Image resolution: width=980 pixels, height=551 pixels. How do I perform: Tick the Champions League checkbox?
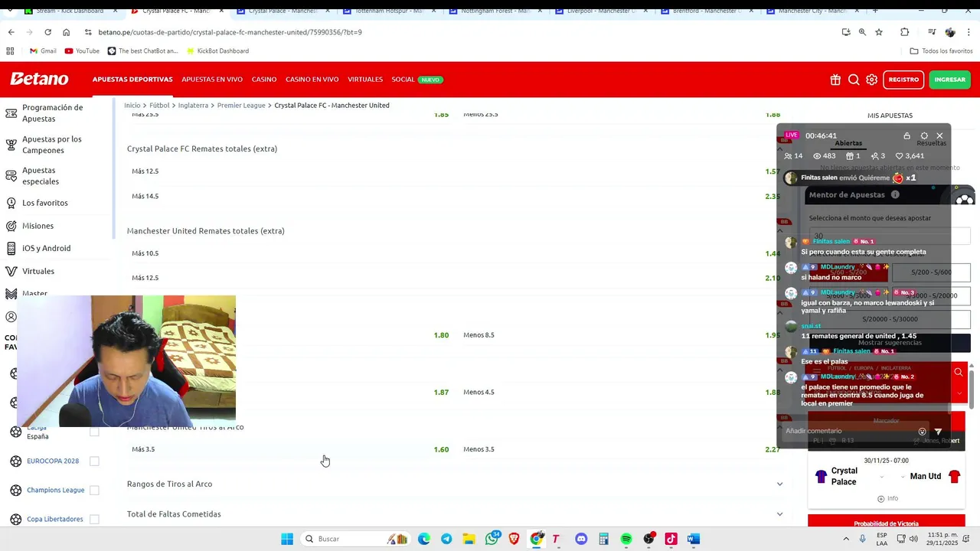pyautogui.click(x=94, y=490)
